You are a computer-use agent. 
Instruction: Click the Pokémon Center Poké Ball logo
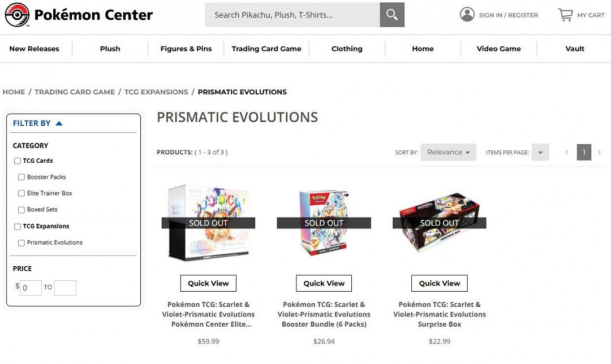17,15
